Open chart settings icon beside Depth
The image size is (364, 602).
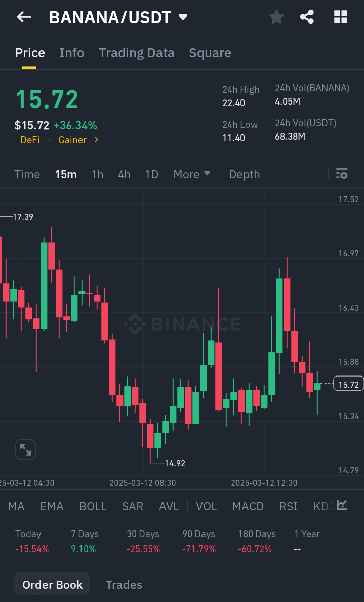[x=341, y=174]
